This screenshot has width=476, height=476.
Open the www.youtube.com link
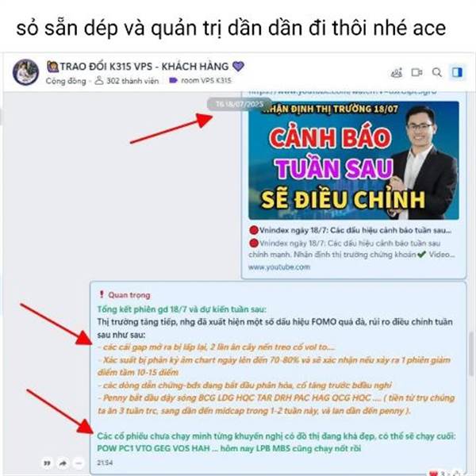tap(279, 267)
